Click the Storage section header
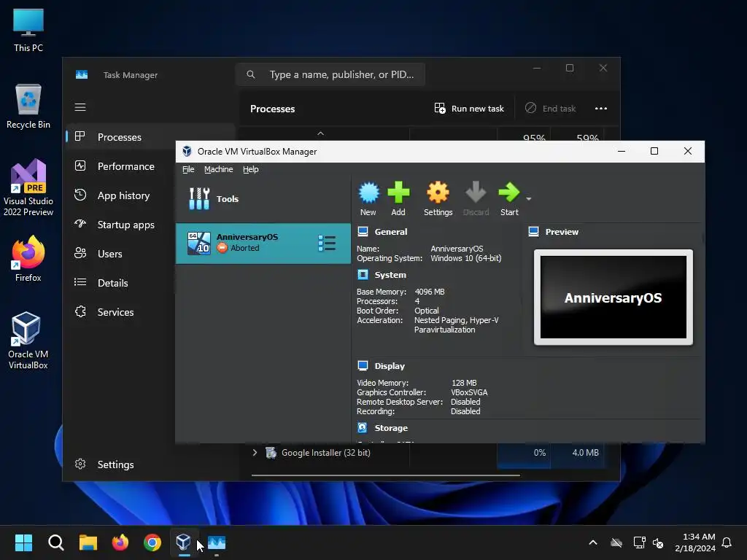Viewport: 747px width, 560px height. click(391, 427)
